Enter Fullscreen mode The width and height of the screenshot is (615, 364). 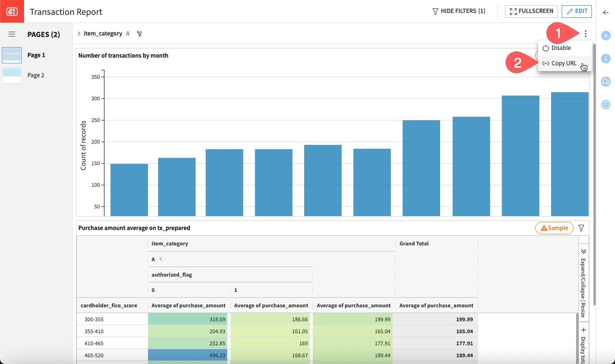click(x=531, y=11)
